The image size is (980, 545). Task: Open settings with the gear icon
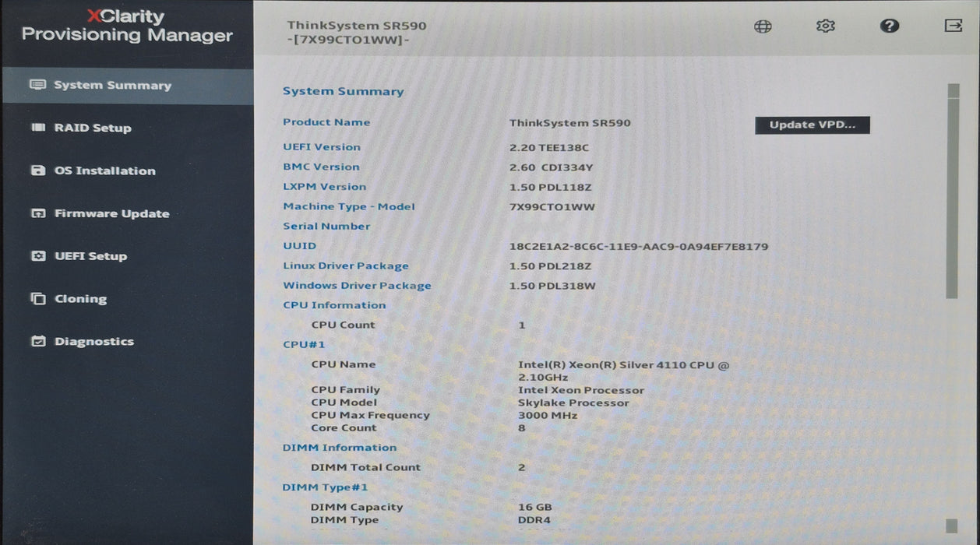825,26
